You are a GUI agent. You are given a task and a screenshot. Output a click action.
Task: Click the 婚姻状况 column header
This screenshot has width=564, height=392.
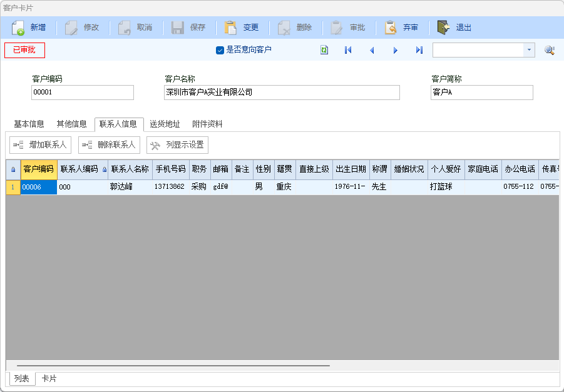[409, 169]
